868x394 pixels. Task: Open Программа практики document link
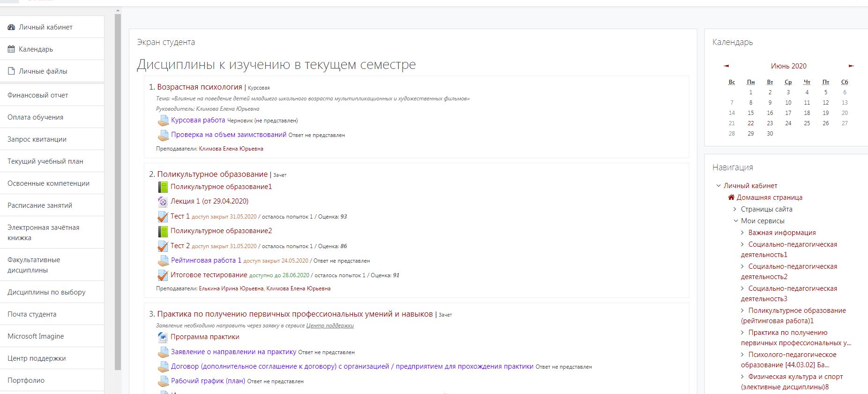[x=205, y=337]
